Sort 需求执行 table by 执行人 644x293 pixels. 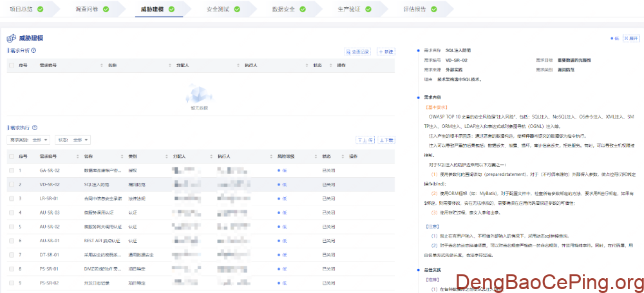point(272,156)
